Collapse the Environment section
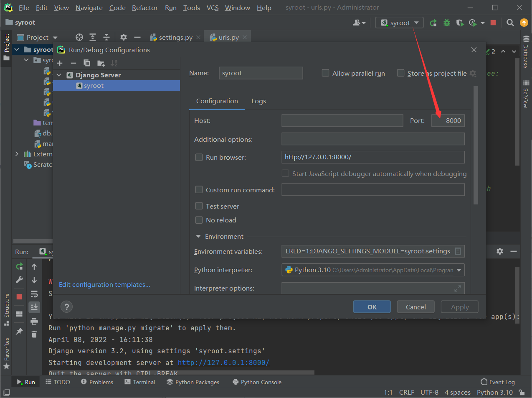This screenshot has width=532, height=398. coord(198,237)
